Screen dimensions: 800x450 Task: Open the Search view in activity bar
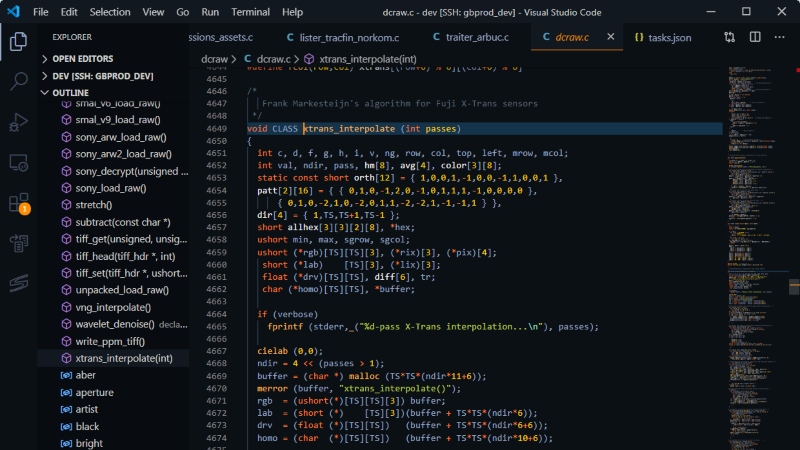pyautogui.click(x=18, y=81)
